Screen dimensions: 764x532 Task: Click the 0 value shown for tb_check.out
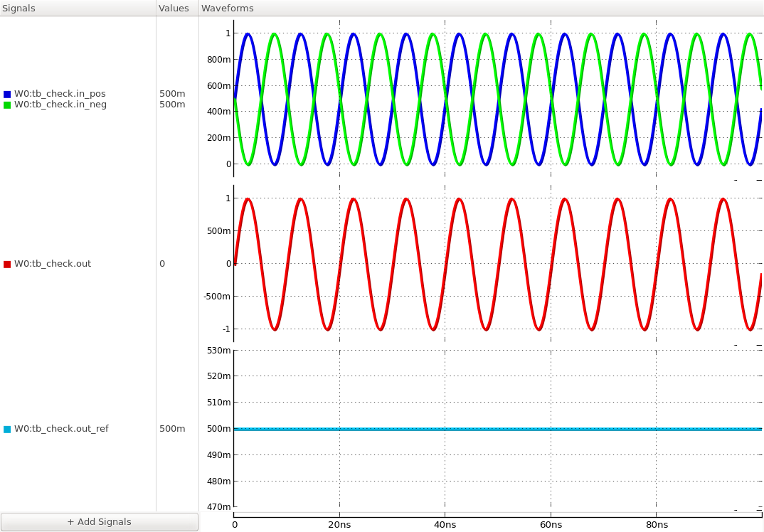click(161, 263)
